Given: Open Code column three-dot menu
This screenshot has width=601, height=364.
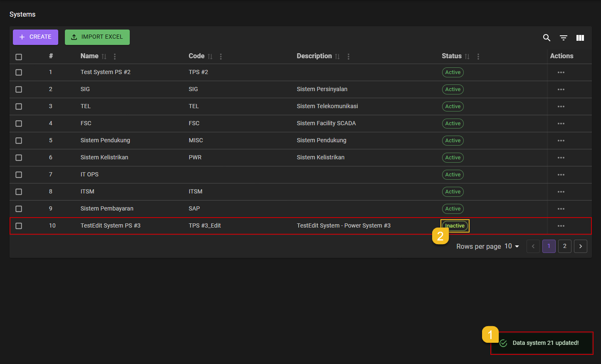Looking at the screenshot, I should 221,57.
